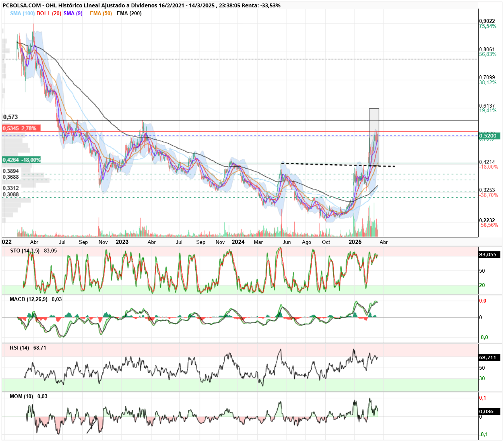This screenshot has height=442, width=504.
Task: Select the EMA (50) legend label
Action: click(101, 13)
